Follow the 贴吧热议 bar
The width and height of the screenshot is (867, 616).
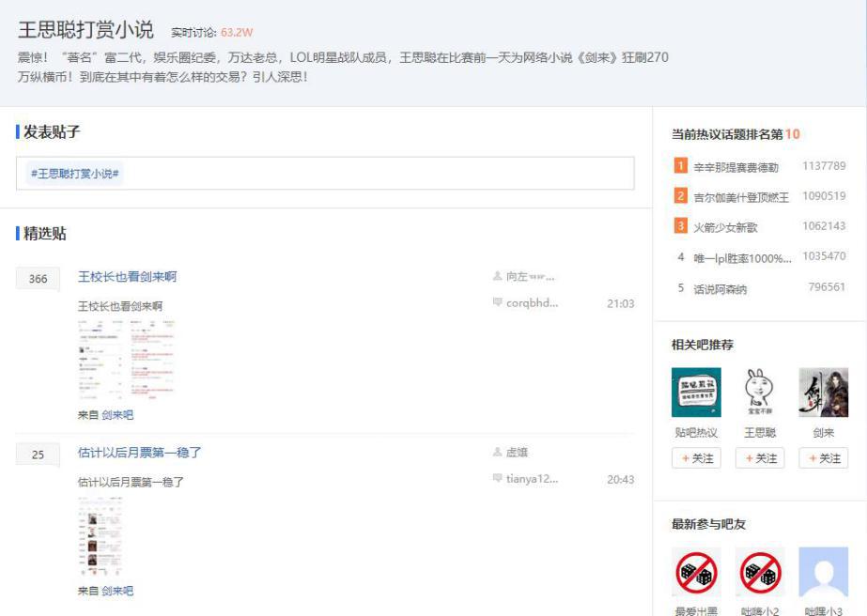point(696,458)
